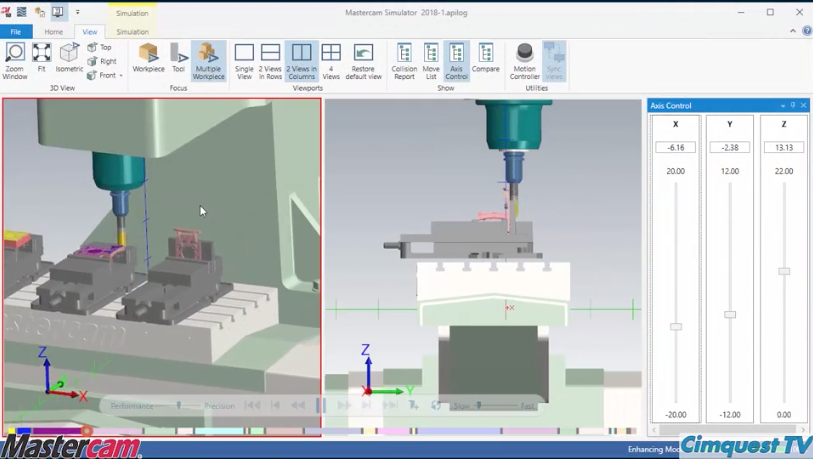Adjust the Performance-Precision slider
813x461 pixels.
click(x=179, y=406)
